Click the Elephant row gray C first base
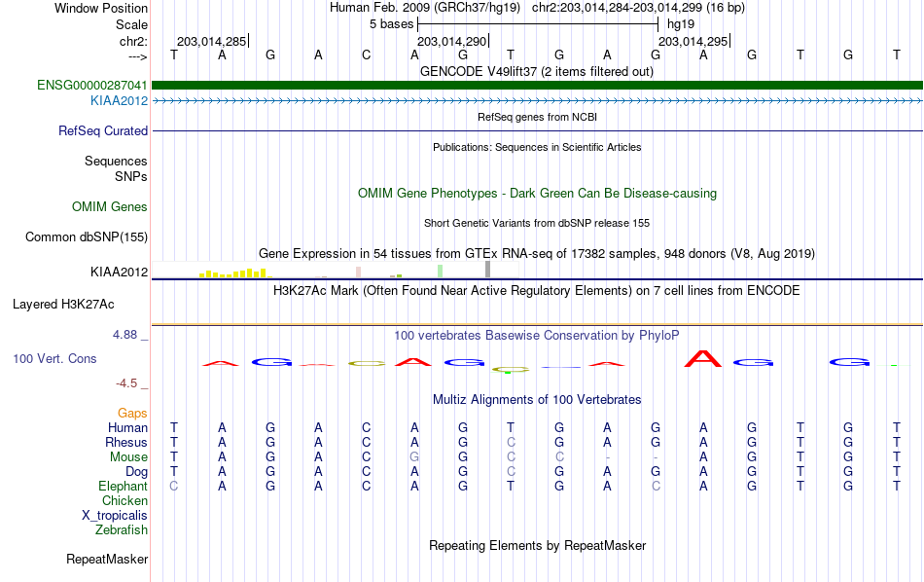The height and width of the screenshot is (582, 924). (174, 486)
